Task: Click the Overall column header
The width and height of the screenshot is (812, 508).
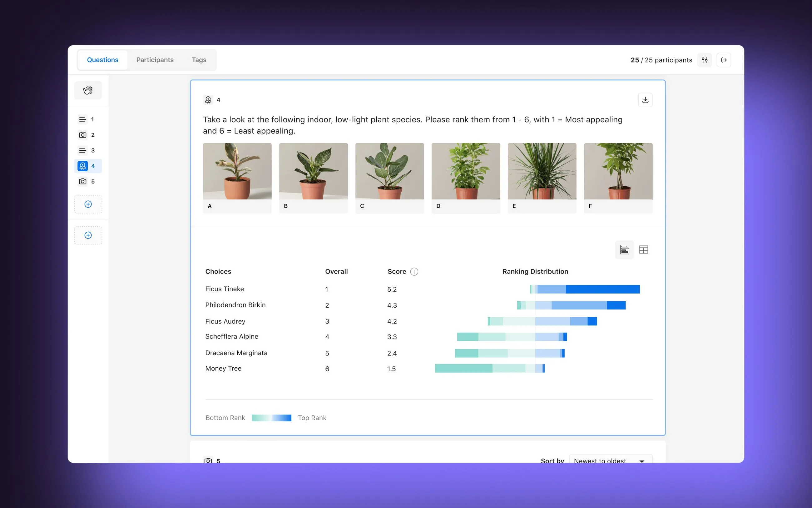Action: click(336, 271)
